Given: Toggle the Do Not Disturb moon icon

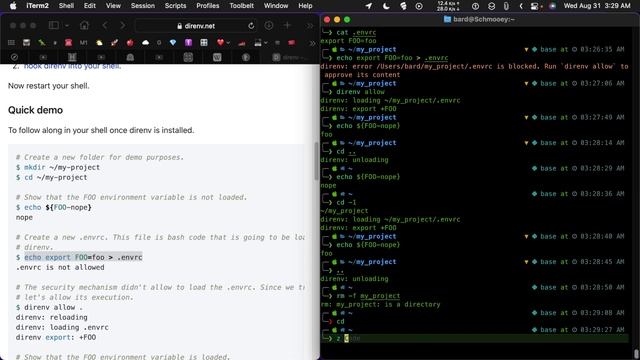Looking at the screenshot, I should (x=386, y=6).
